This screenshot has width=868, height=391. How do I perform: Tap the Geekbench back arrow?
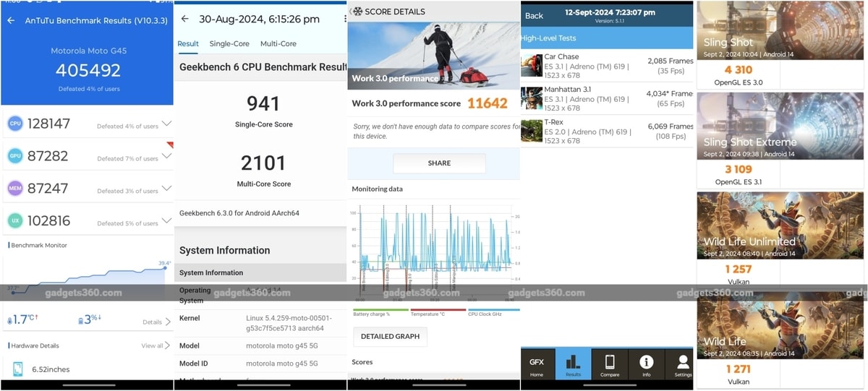(184, 19)
